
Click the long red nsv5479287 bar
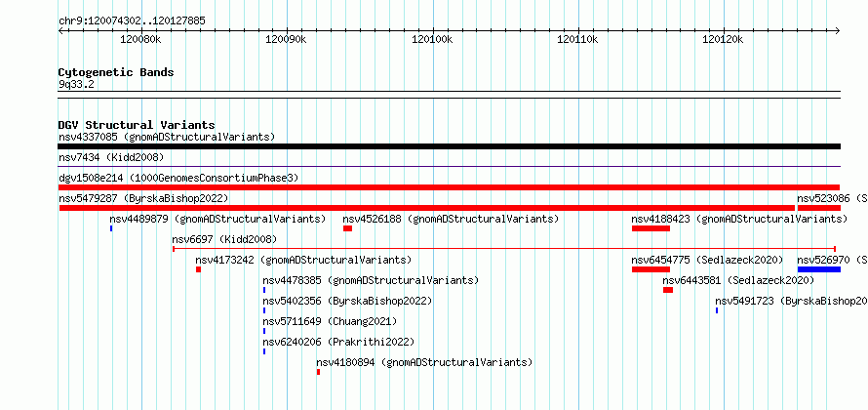(x=427, y=208)
